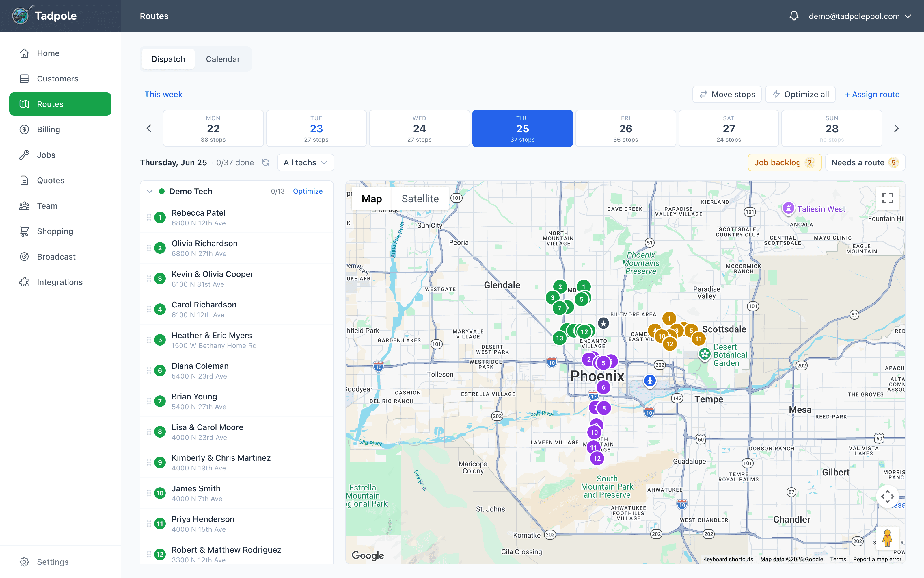
Task: Click green map marker 13
Action: 559,338
